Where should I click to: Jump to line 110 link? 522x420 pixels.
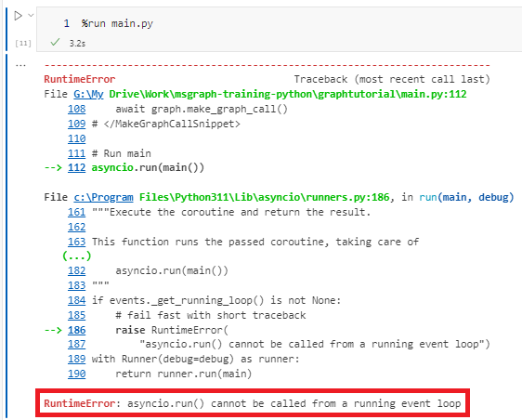click(x=77, y=138)
